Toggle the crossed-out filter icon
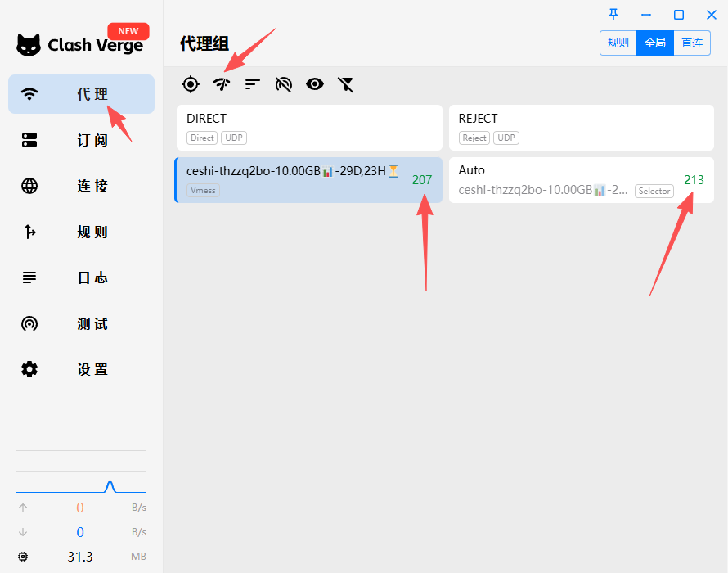Image resolution: width=728 pixels, height=573 pixels. point(346,84)
